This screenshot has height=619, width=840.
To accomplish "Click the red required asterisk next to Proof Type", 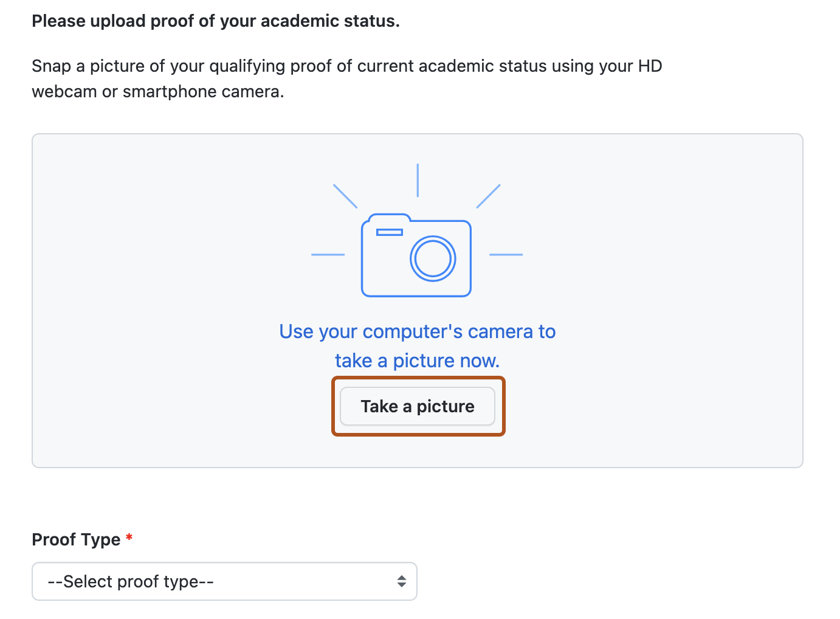I will tap(129, 538).
